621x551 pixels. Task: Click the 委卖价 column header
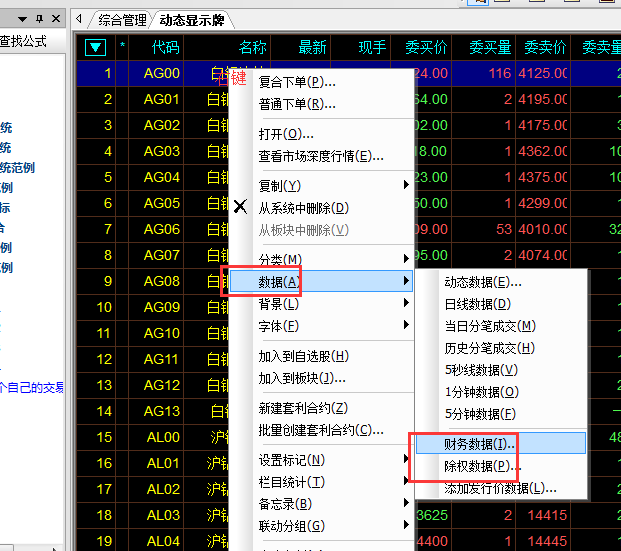click(x=545, y=47)
